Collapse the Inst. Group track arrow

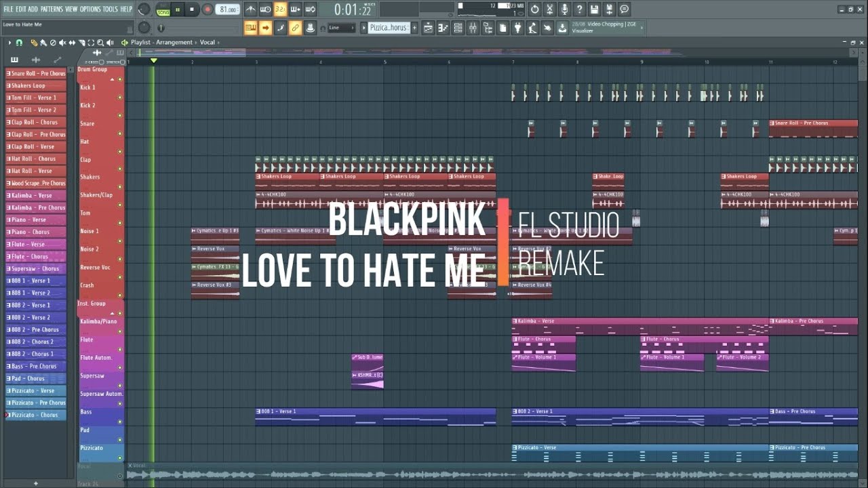pos(112,313)
